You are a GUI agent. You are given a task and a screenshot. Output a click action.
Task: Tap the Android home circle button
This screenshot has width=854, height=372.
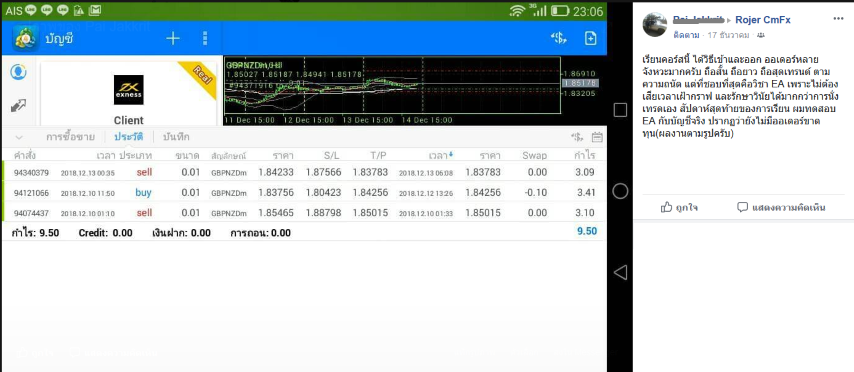coord(620,191)
